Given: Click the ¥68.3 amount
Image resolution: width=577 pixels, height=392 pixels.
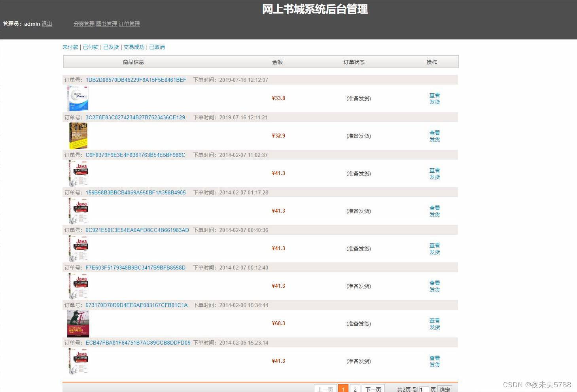Looking at the screenshot, I should pyautogui.click(x=278, y=323).
